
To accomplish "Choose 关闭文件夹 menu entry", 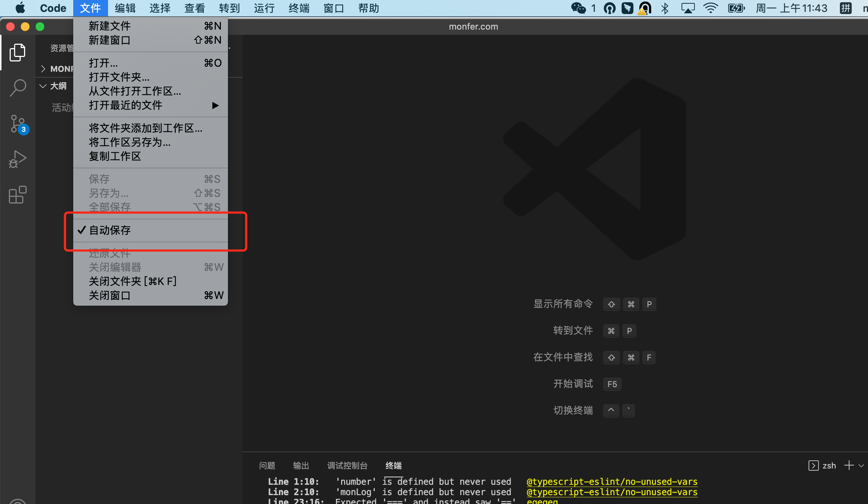I will point(151,281).
